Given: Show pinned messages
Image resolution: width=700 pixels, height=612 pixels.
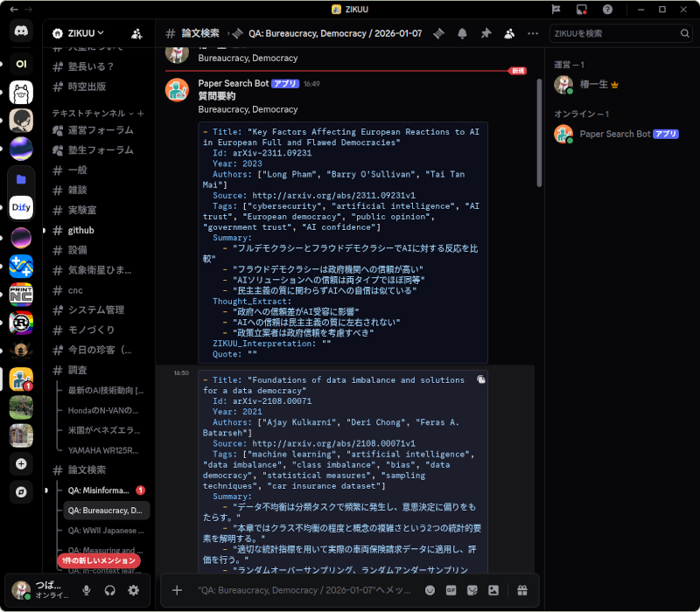Looking at the screenshot, I should (486, 33).
